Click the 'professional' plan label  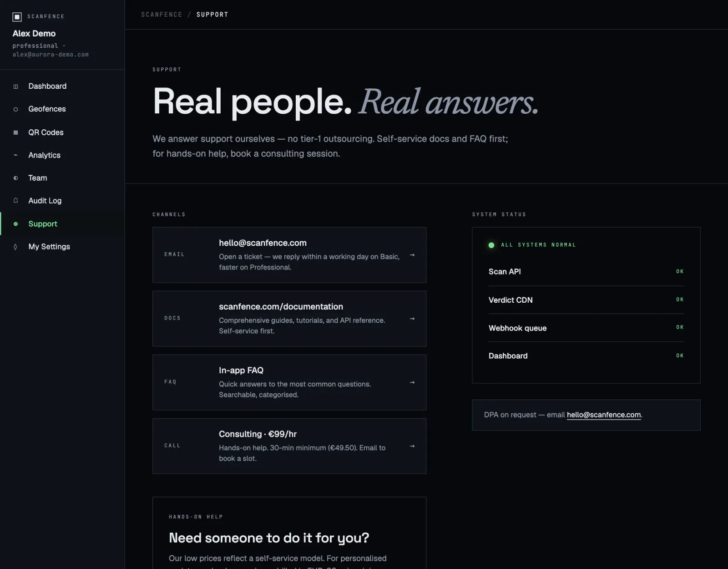click(x=35, y=46)
